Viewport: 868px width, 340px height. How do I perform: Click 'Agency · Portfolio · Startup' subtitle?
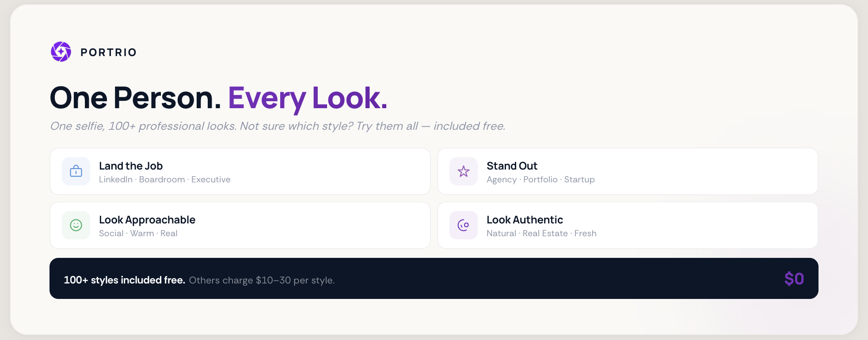541,179
